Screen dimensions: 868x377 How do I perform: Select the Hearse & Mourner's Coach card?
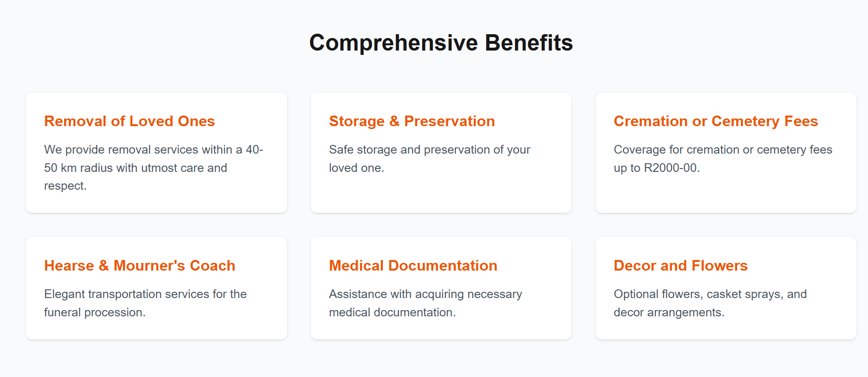tap(156, 288)
